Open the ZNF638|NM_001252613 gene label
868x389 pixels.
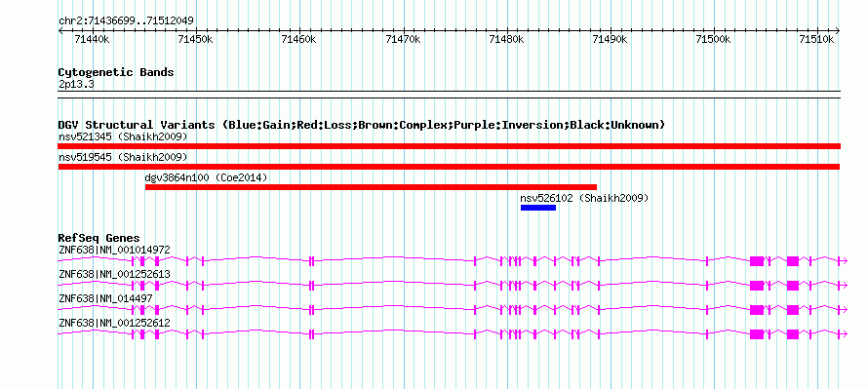[x=114, y=274]
